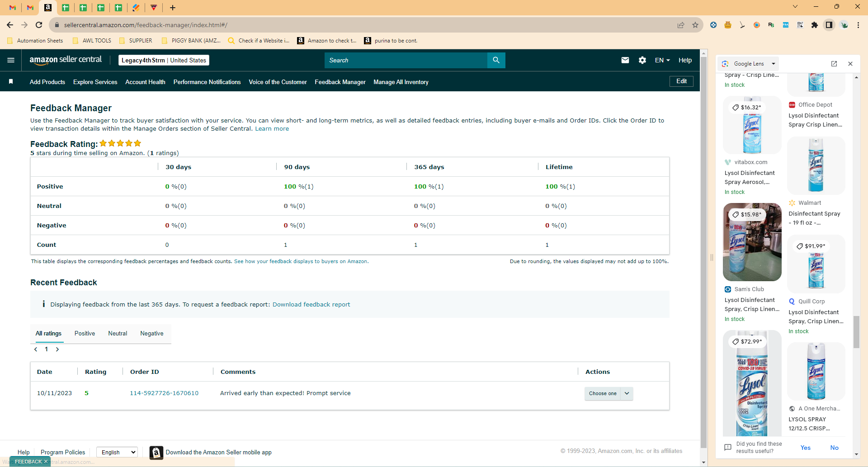Open Explore Services menu item

tap(95, 82)
